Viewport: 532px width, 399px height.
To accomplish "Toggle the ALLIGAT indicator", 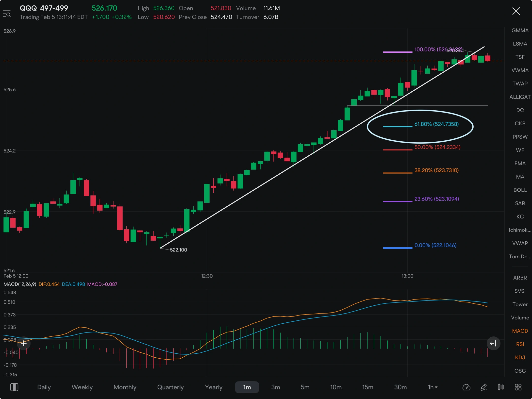I will coord(520,97).
